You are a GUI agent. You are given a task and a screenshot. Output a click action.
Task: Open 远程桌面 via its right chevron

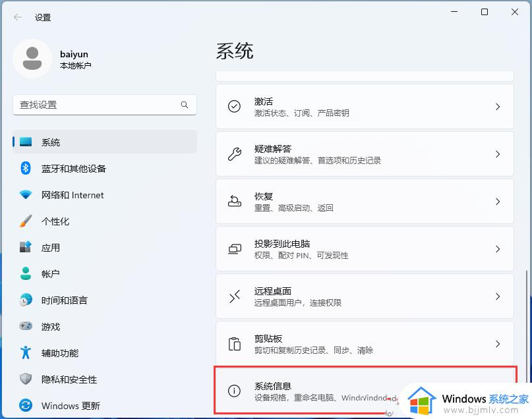tap(498, 296)
